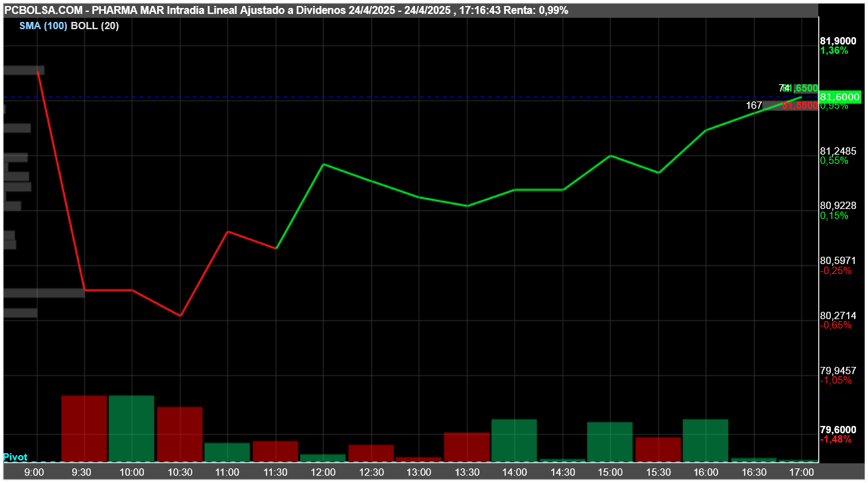This screenshot has height=483, width=868.
Task: Click the 17:00 time axis label
Action: (x=801, y=472)
